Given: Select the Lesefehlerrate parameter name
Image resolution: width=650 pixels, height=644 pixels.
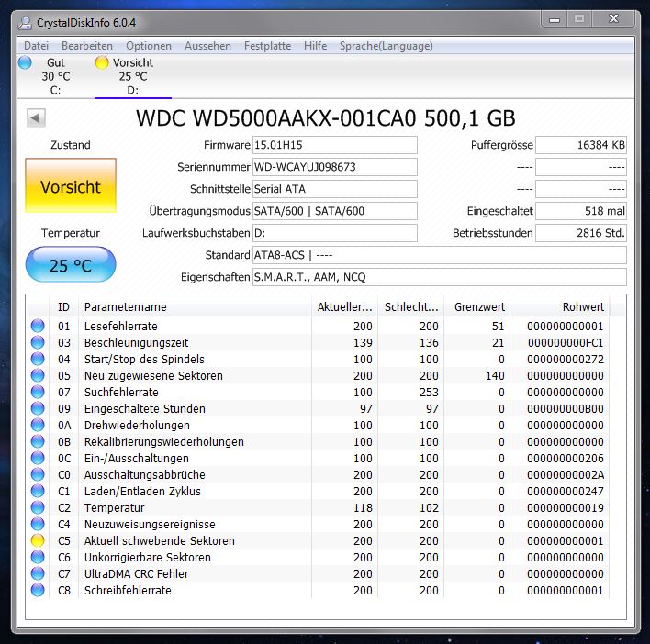Looking at the screenshot, I should (x=121, y=327).
